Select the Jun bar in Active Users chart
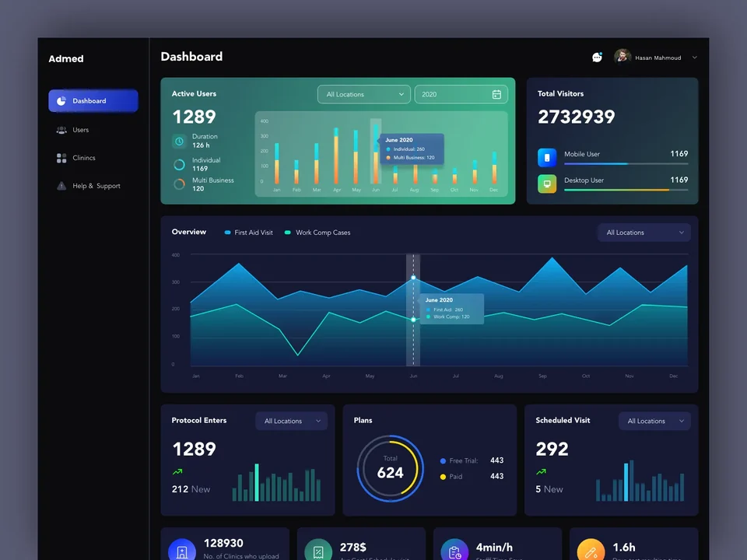 (376, 154)
